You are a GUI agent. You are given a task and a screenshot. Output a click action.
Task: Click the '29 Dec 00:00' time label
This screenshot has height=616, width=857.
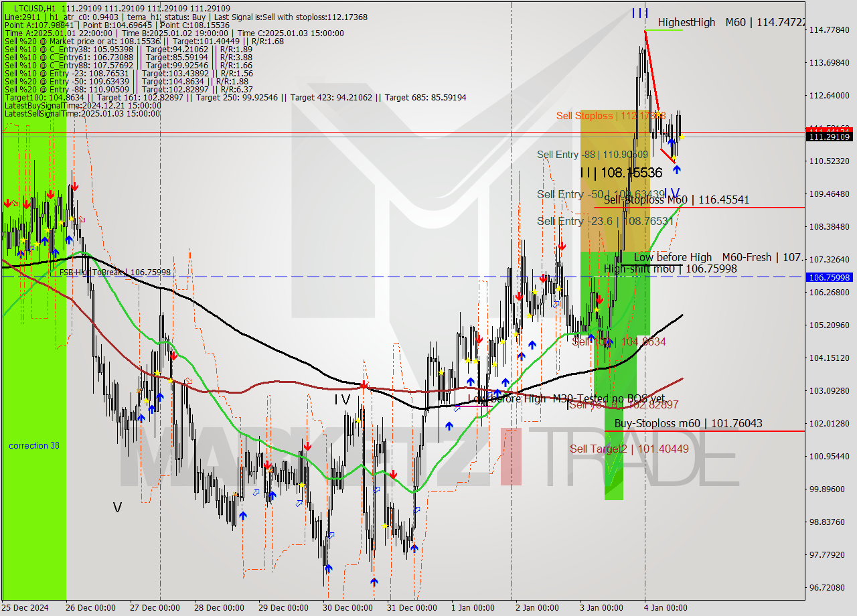(284, 608)
